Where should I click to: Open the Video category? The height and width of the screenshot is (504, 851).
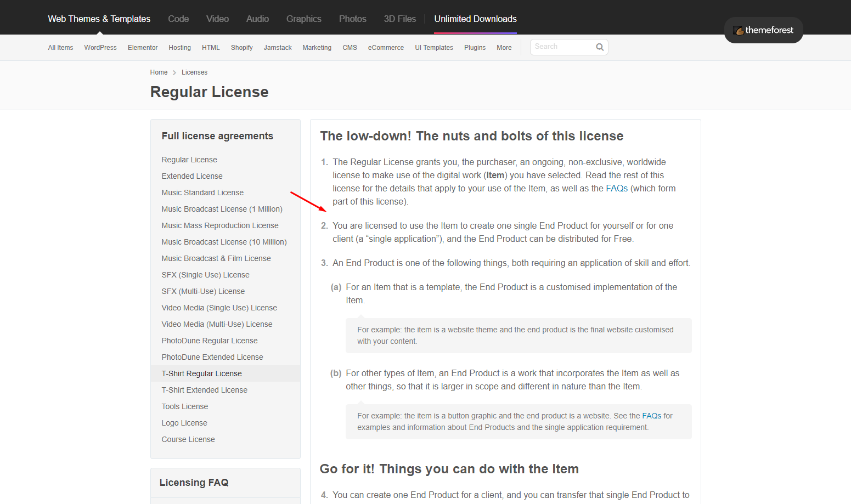click(217, 19)
